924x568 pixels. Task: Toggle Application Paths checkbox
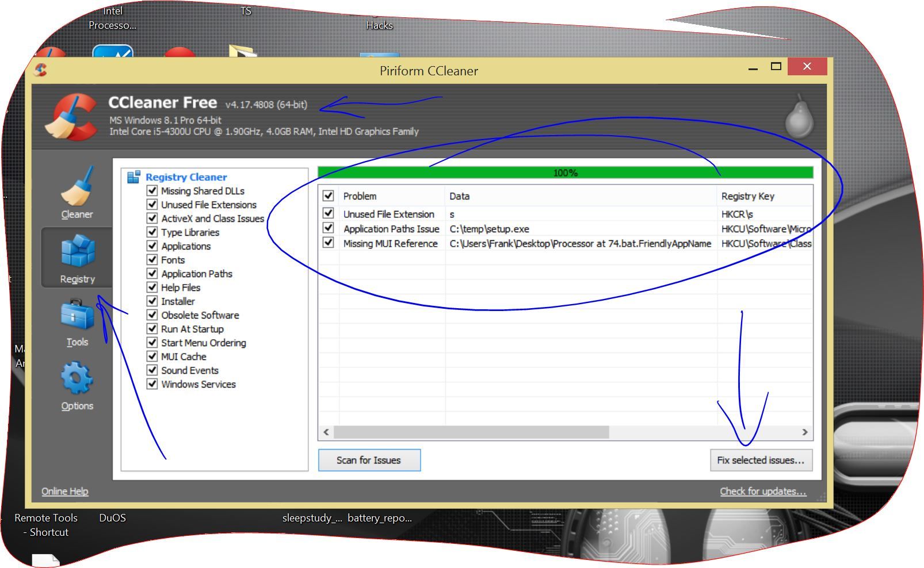click(152, 273)
